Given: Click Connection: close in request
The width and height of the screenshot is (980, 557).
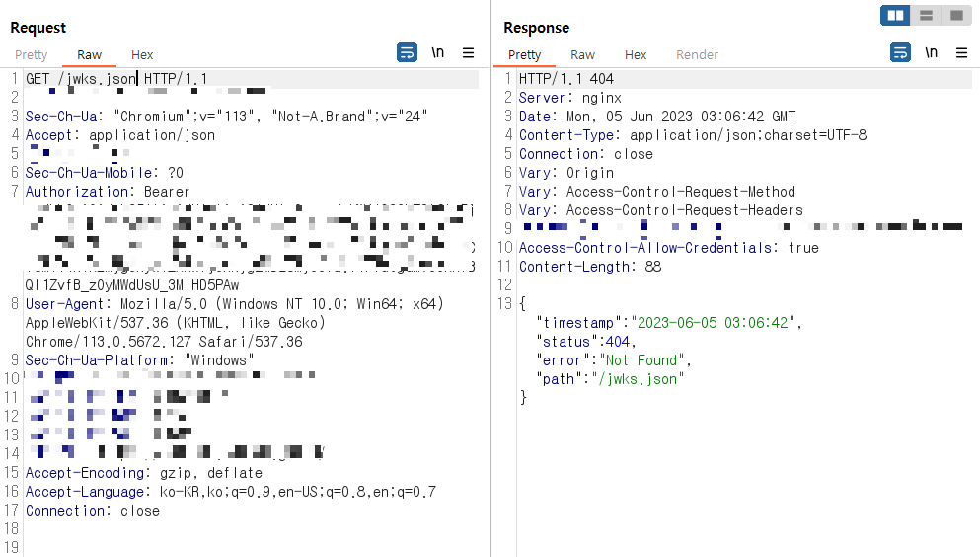Looking at the screenshot, I should 93,511.
